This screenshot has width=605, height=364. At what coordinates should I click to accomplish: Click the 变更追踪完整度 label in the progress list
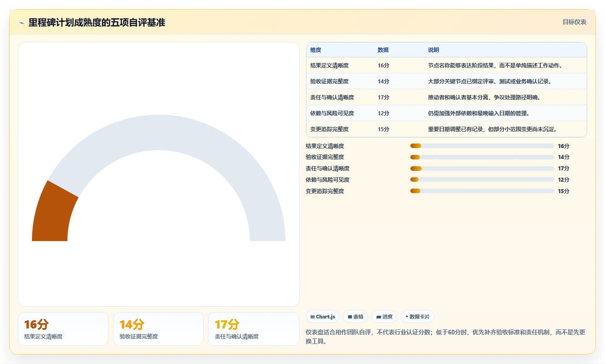pos(325,191)
